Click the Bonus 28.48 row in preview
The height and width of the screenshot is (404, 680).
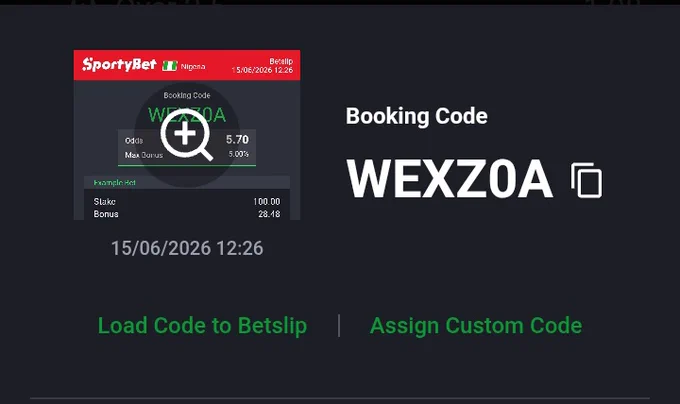click(x=187, y=214)
